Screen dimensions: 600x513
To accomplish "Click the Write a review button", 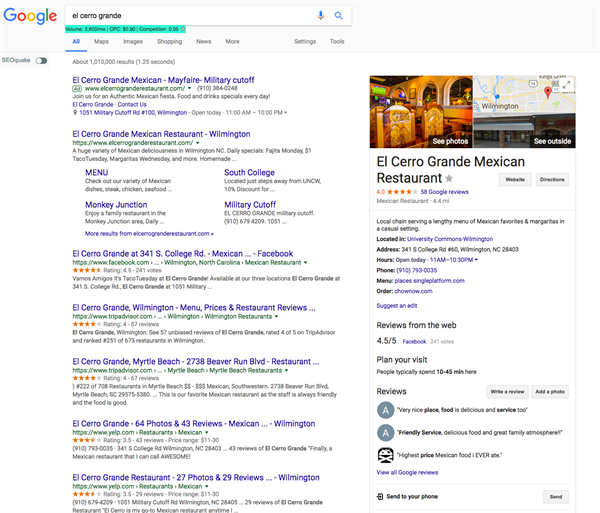I will pos(507,392).
